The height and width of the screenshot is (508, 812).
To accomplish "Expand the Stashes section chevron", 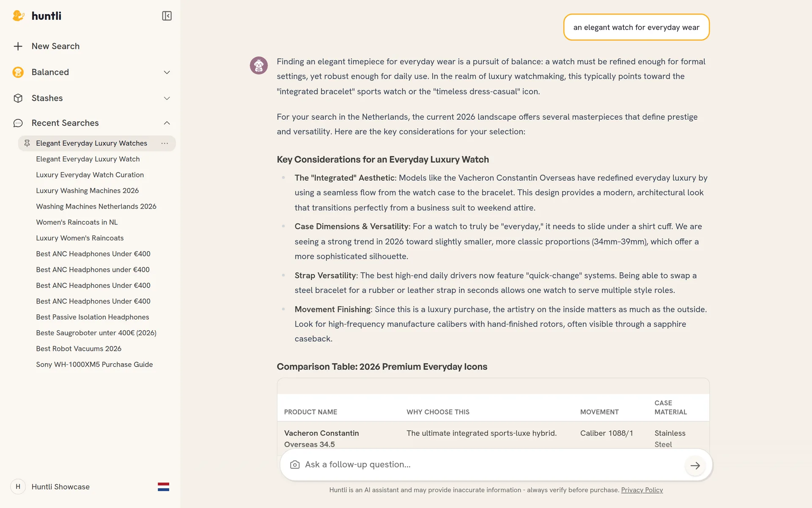I will point(167,98).
